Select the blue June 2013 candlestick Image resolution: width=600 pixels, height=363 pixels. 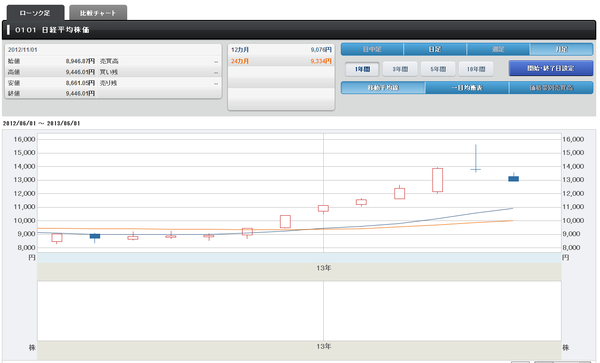tap(514, 178)
